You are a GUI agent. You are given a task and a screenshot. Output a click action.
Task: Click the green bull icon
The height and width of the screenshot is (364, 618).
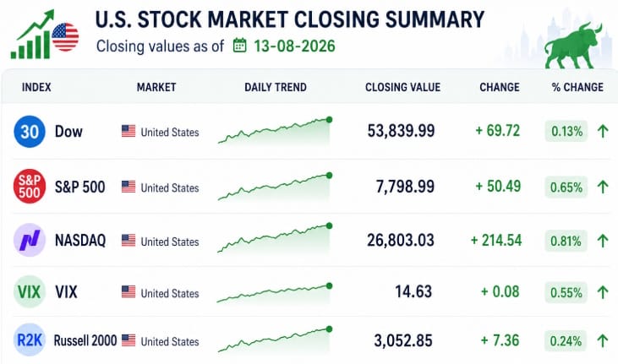574,46
